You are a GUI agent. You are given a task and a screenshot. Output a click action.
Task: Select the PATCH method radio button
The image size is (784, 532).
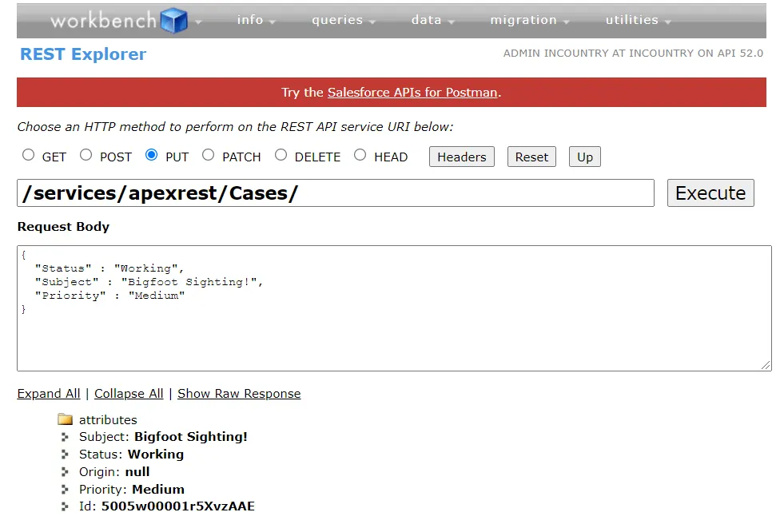(209, 155)
